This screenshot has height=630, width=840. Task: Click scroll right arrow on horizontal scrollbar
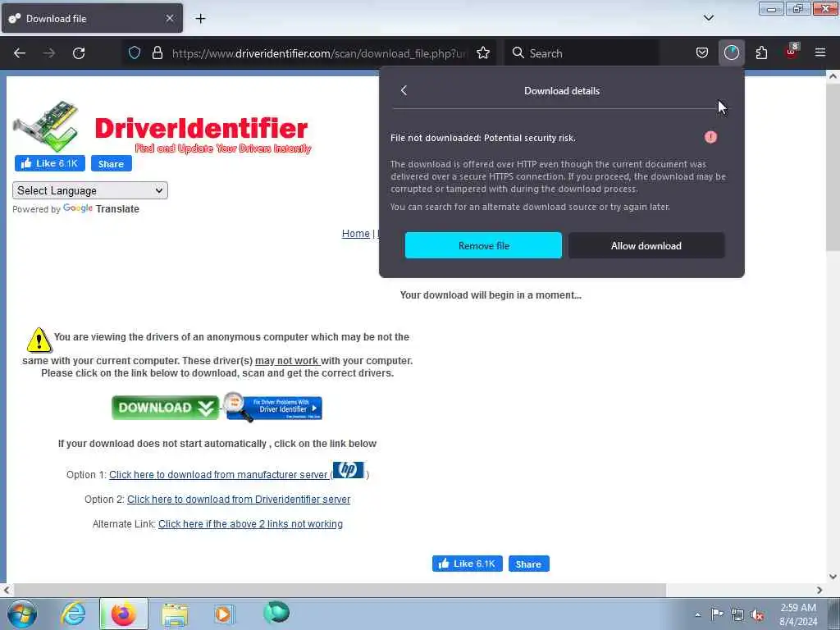[819, 590]
